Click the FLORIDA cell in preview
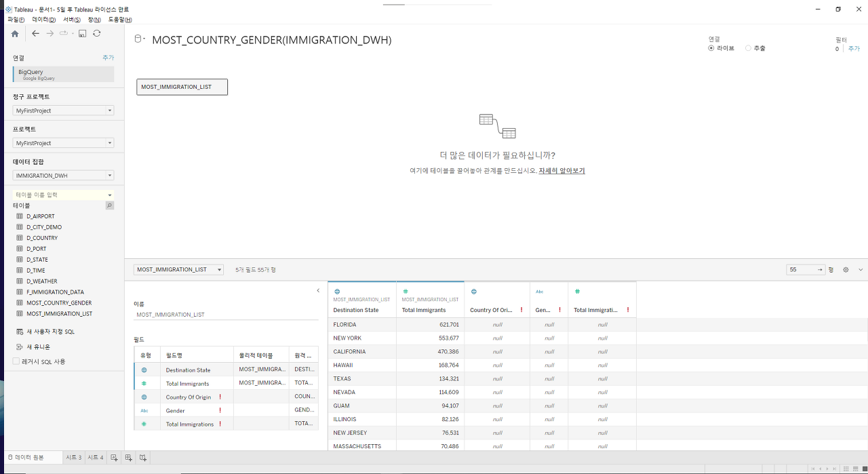 (x=362, y=325)
